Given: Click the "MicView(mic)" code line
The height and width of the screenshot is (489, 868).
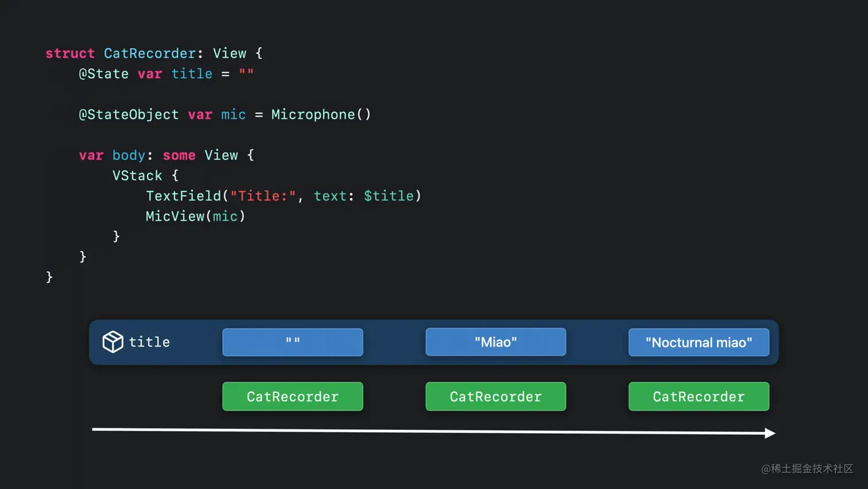Looking at the screenshot, I should point(195,216).
